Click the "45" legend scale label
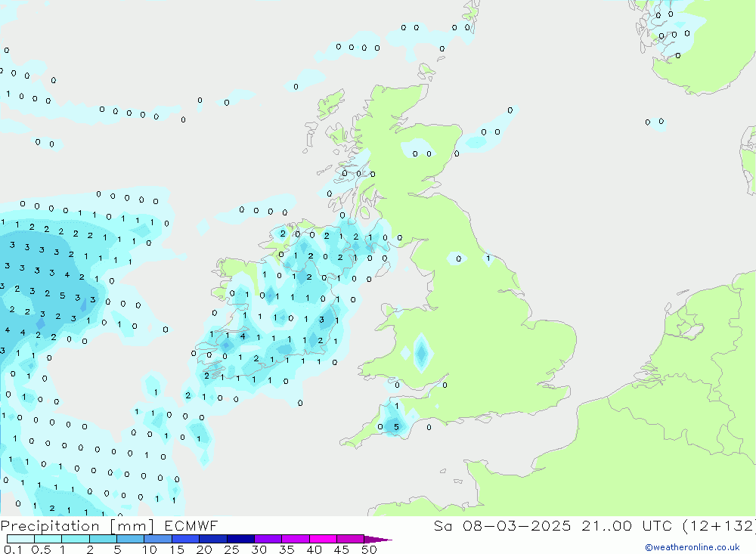Viewport: 756px width, 554px height. 342,549
